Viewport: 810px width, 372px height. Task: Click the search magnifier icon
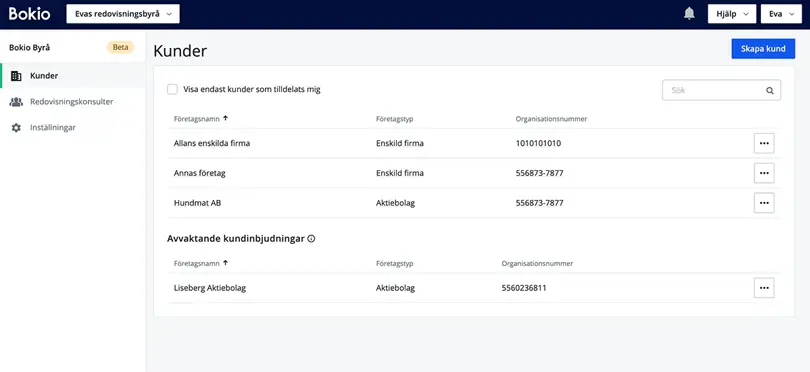tap(770, 90)
